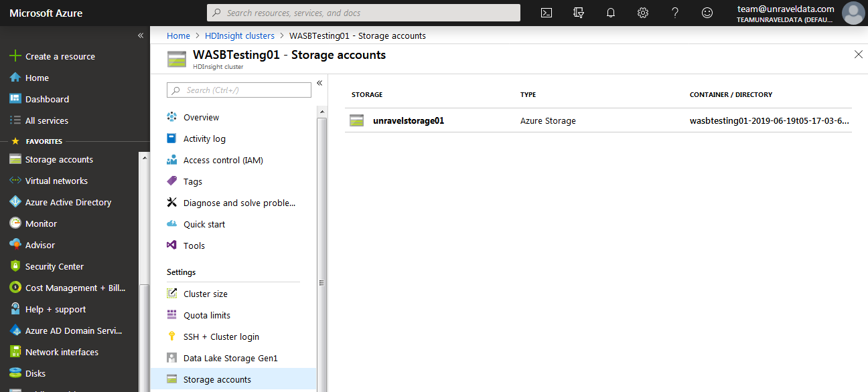Open the unravelstorage01 storage account

point(409,121)
